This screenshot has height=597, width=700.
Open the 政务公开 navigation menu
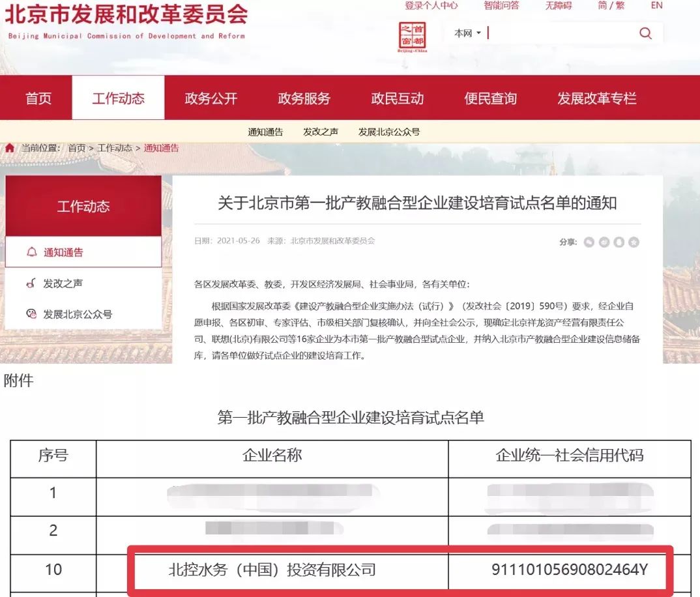pos(211,98)
